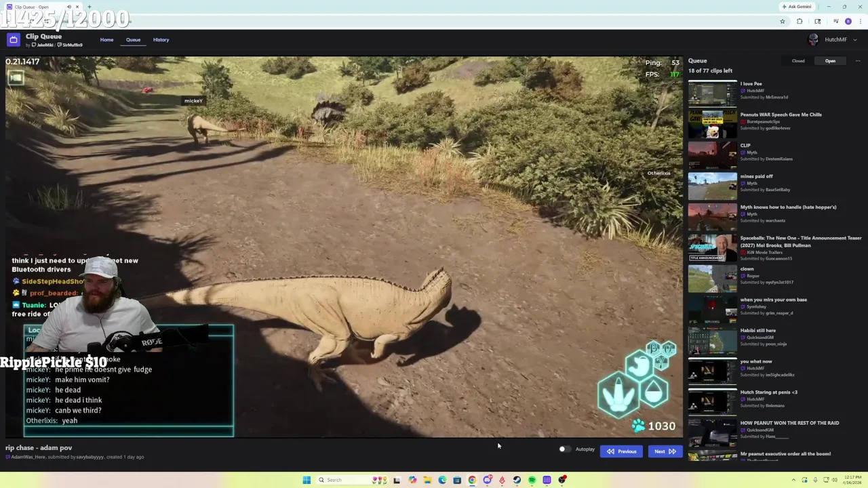
Task: Click the IGN Movie Trailers channel name
Action: tap(764, 252)
